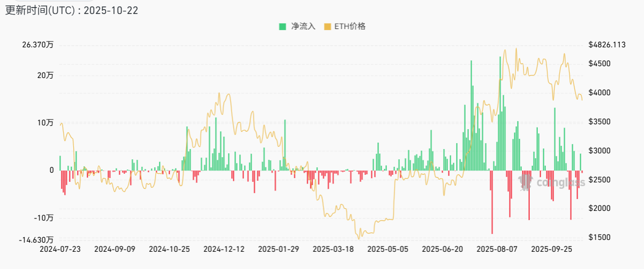Click the 2024-10-25 date on x-axis

coord(169,250)
